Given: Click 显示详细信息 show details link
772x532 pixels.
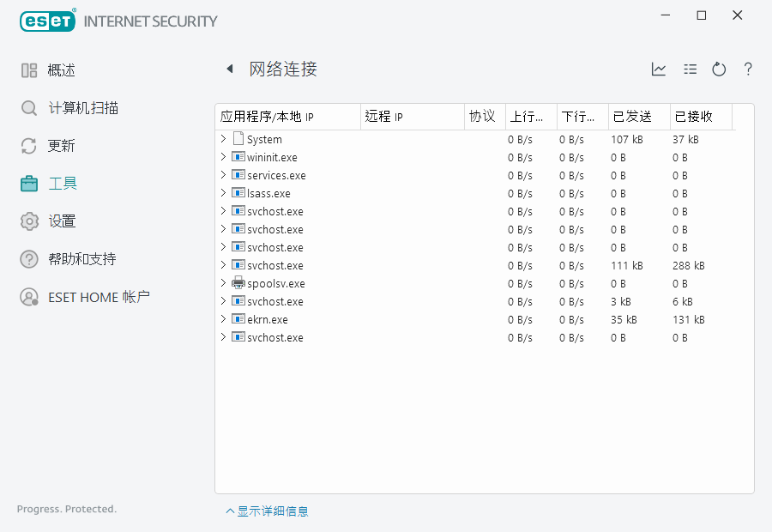Looking at the screenshot, I should (268, 511).
